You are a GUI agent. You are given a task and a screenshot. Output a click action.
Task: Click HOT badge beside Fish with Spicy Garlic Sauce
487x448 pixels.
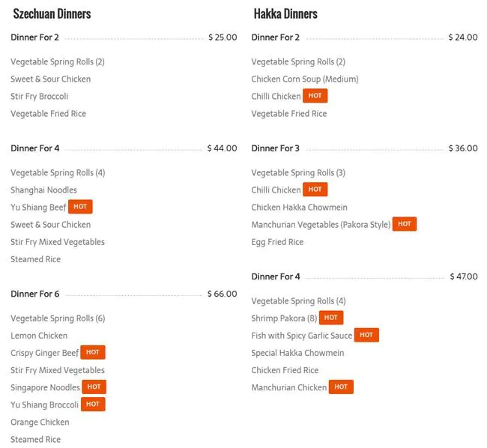click(x=366, y=335)
